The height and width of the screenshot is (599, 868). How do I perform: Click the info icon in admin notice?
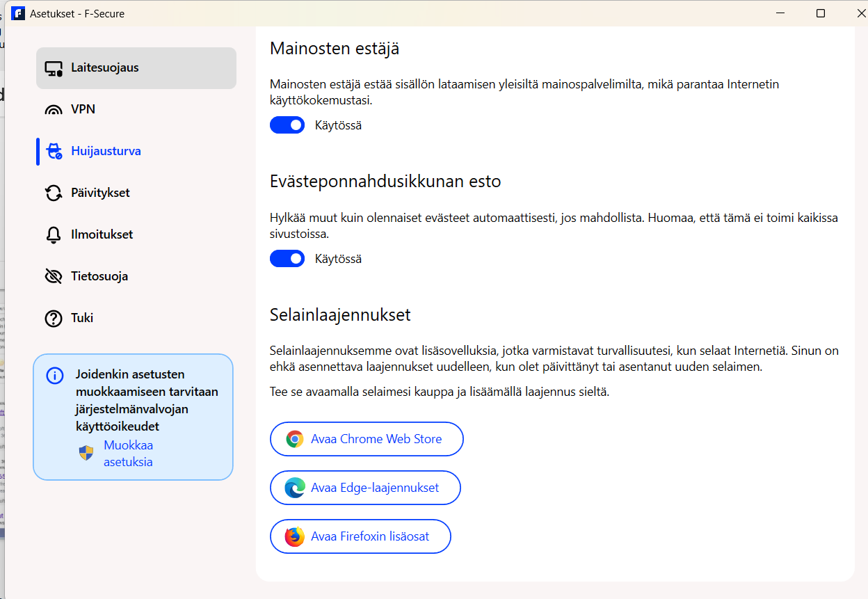tap(54, 376)
